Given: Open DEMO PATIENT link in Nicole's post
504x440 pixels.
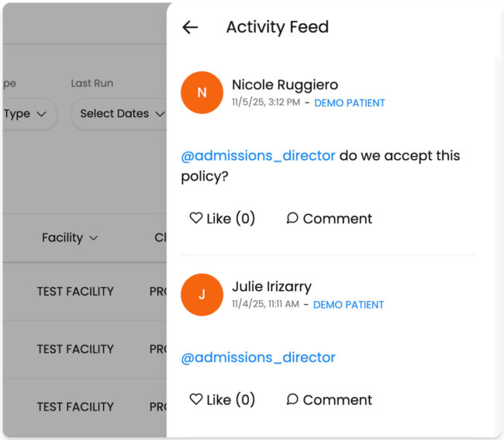Looking at the screenshot, I should tap(349, 103).
